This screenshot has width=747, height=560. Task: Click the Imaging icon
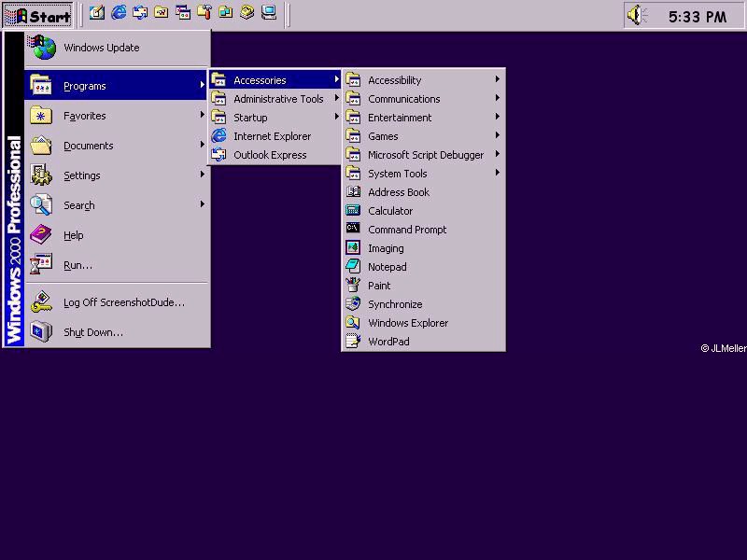pos(353,247)
